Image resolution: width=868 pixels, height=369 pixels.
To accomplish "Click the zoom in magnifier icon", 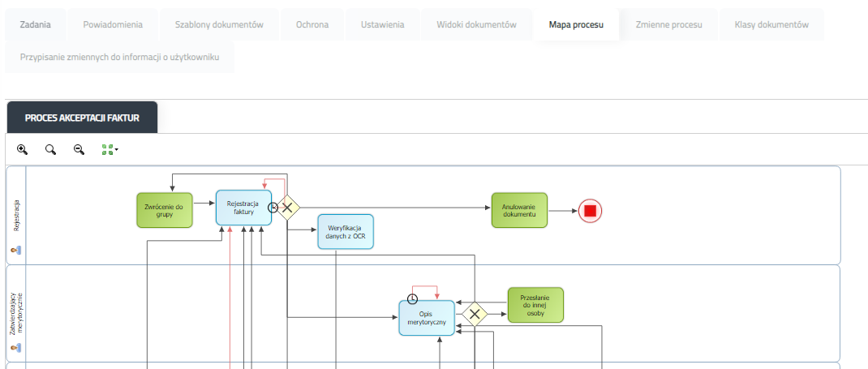I will (22, 149).
